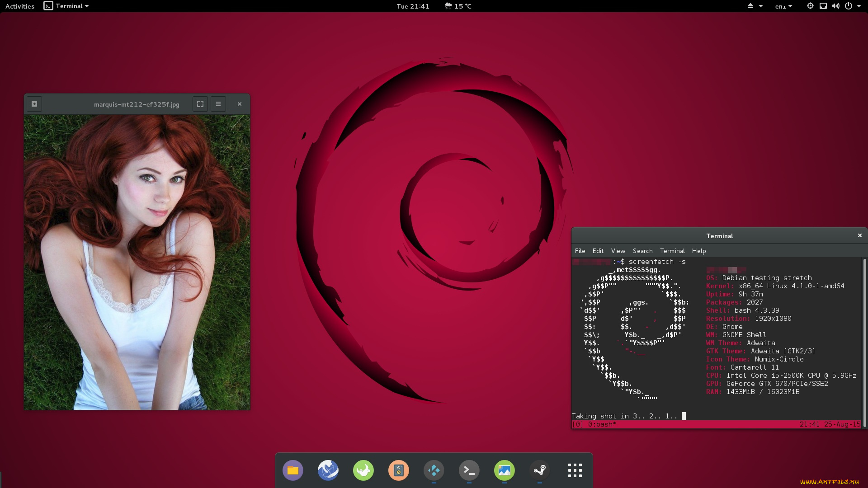Click the Activities button
The height and width of the screenshot is (488, 868).
coord(20,6)
